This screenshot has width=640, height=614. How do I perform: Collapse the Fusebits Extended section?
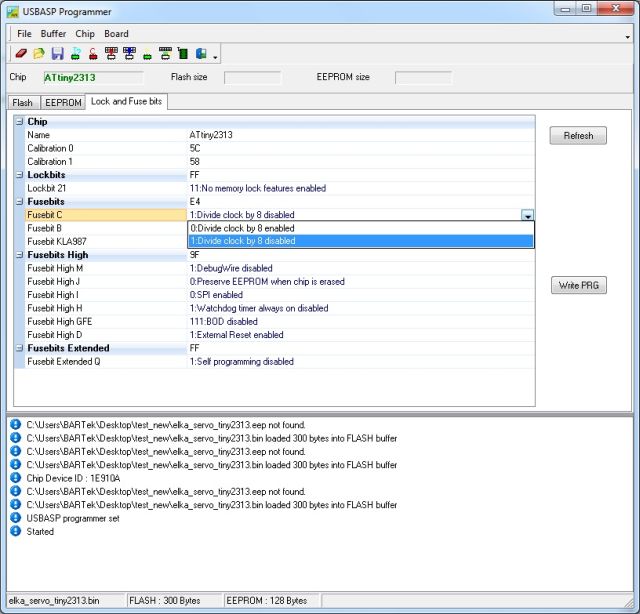pos(19,348)
